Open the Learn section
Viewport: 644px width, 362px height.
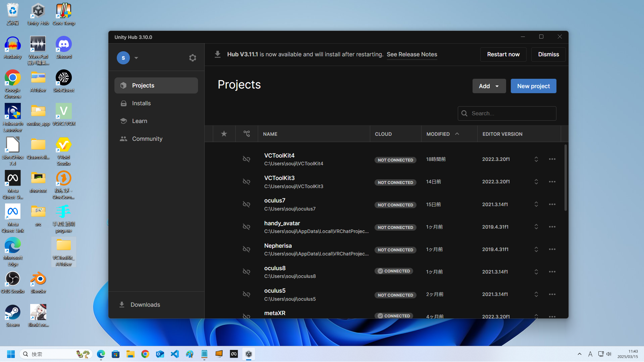pos(156,121)
